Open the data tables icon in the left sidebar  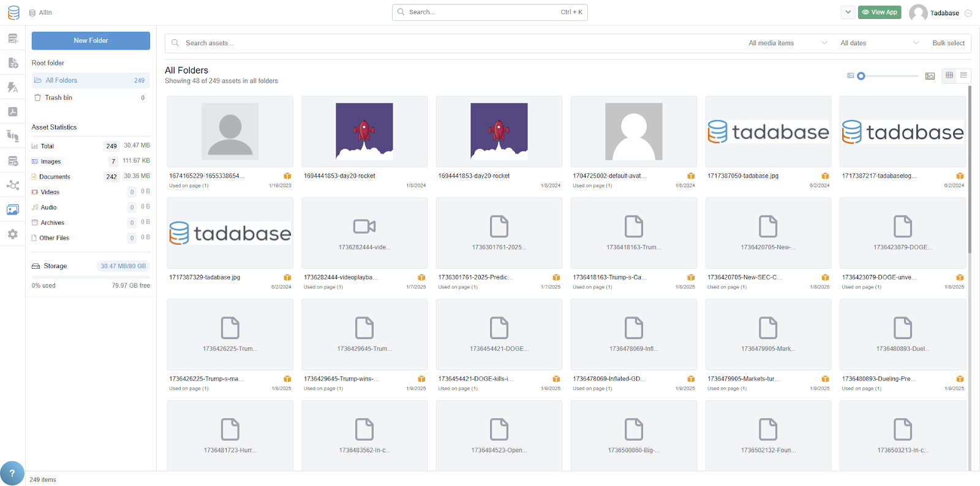click(13, 39)
